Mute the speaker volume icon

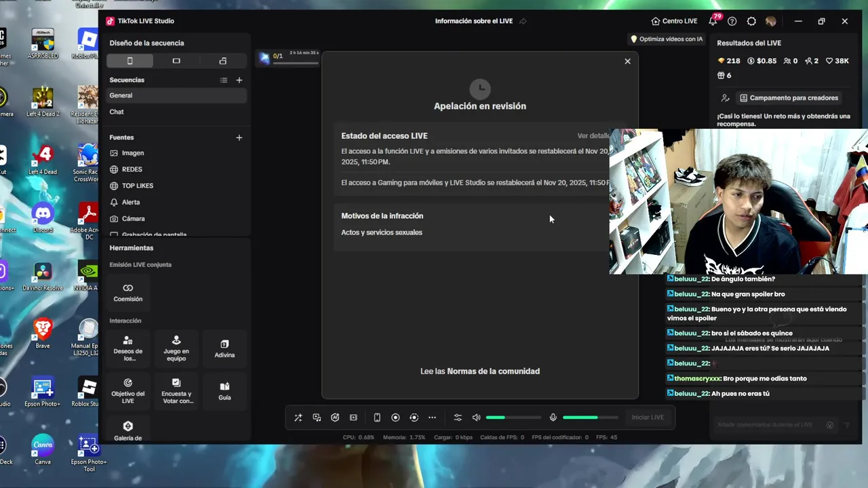tap(476, 418)
